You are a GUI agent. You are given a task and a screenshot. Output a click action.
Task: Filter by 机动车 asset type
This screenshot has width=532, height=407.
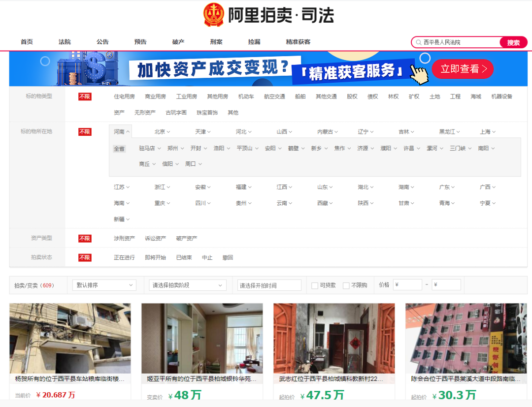pos(246,96)
